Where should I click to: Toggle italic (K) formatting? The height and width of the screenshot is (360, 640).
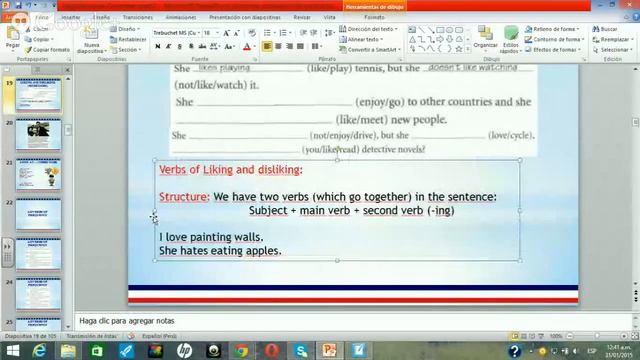[x=169, y=47]
